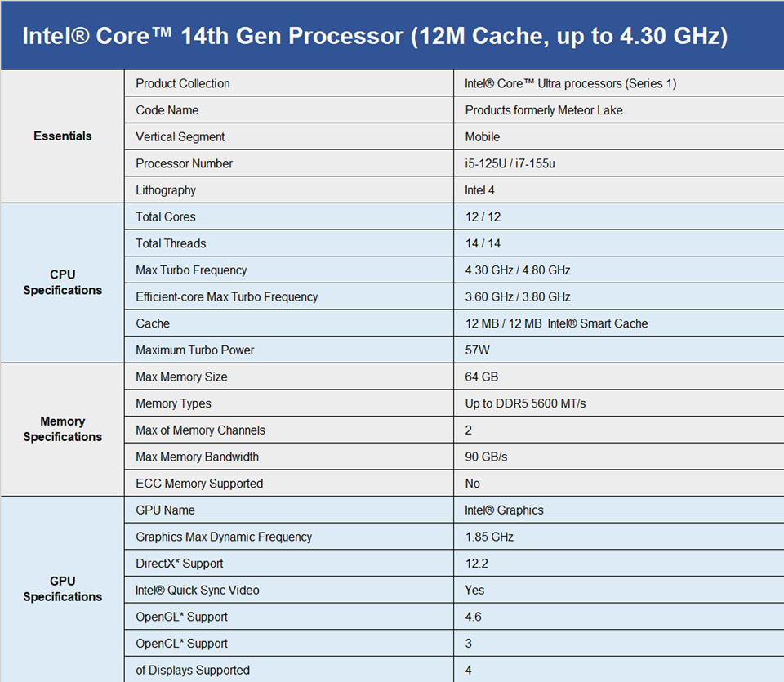
Task: Select the Product Collection label cell
Action: point(289,83)
